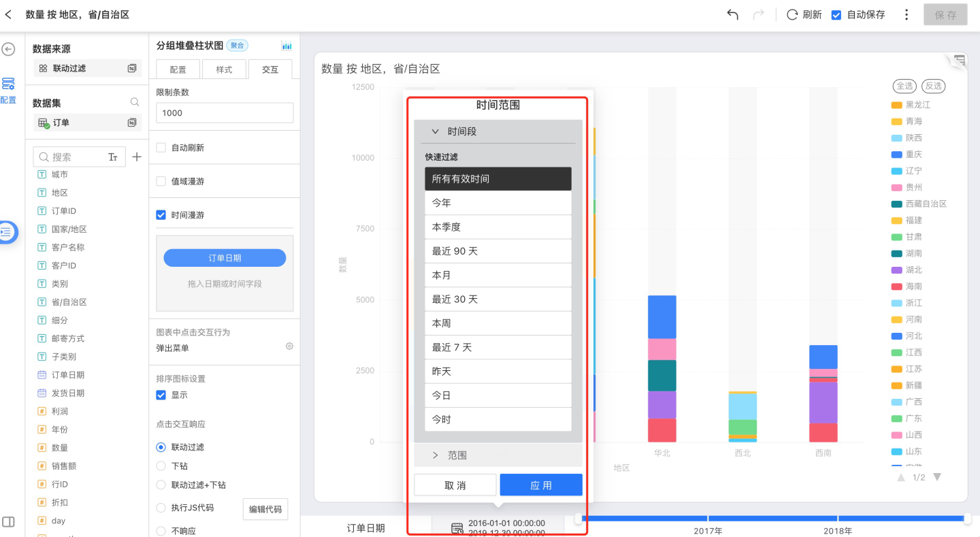The width and height of the screenshot is (980, 537).
Task: Open the three-dot more options menu
Action: (x=906, y=14)
